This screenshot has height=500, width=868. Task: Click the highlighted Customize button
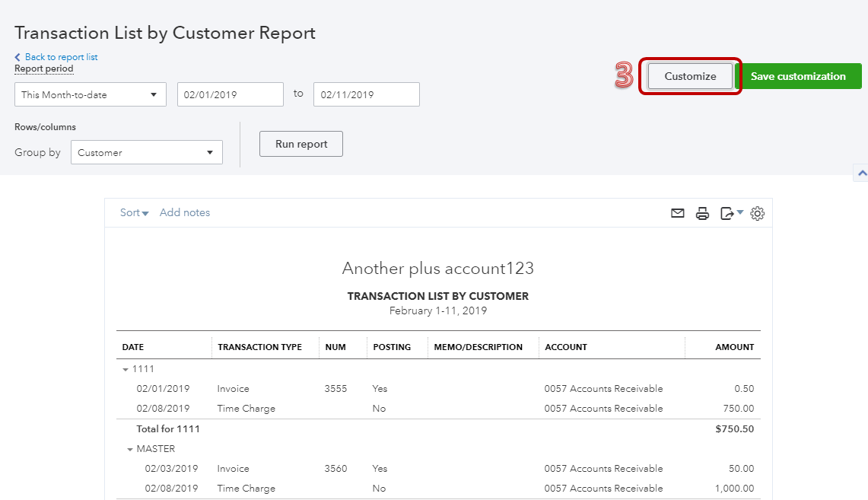tap(689, 76)
